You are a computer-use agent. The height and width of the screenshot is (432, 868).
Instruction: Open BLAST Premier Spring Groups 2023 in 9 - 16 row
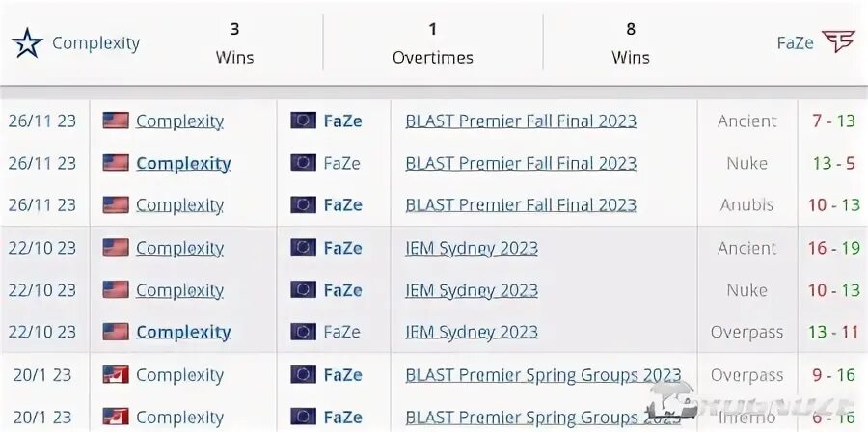[543, 375]
